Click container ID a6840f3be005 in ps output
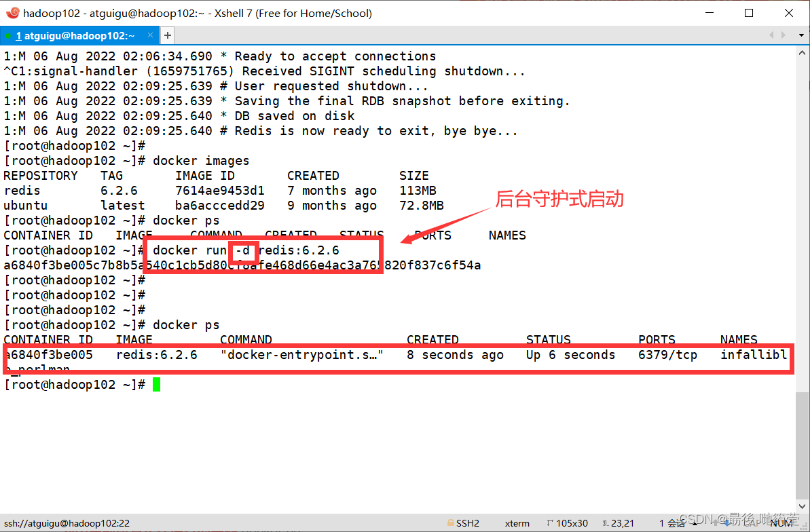810x532 pixels. [48, 355]
